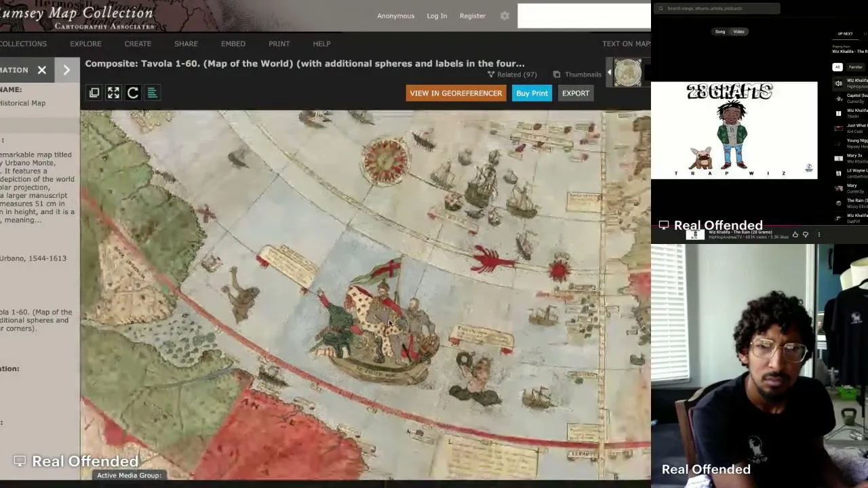Click the 28 Grams video artwork
The height and width of the screenshot is (488, 868).
(x=734, y=130)
